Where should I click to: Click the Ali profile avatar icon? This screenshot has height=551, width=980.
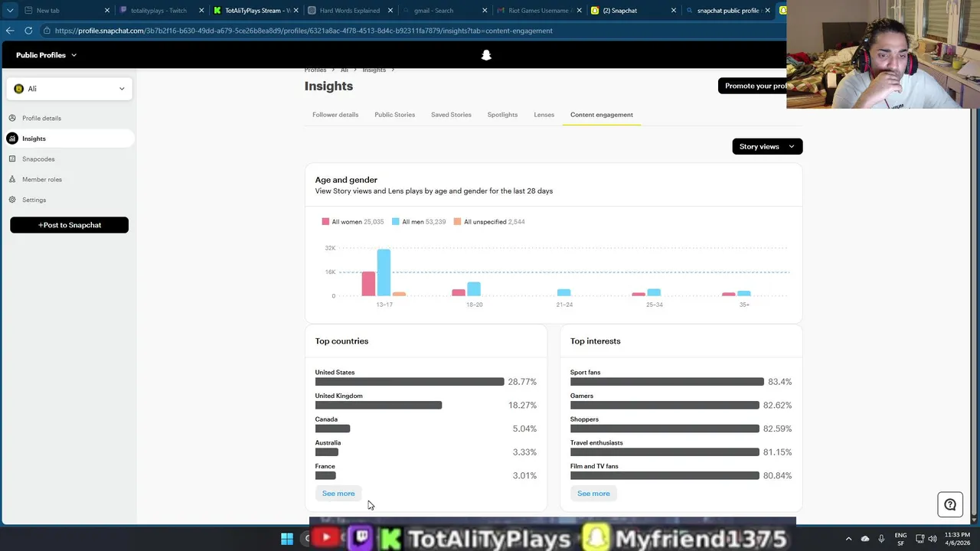(19, 89)
